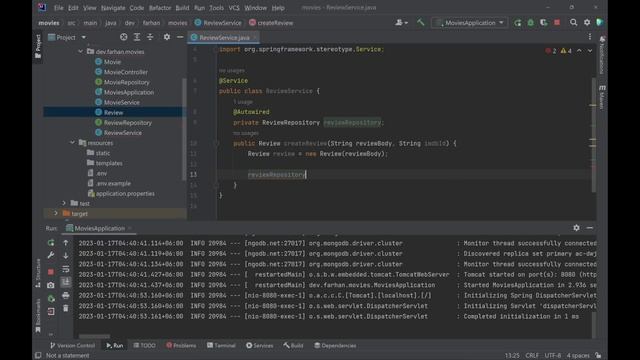Open the File menu

[x=59, y=8]
